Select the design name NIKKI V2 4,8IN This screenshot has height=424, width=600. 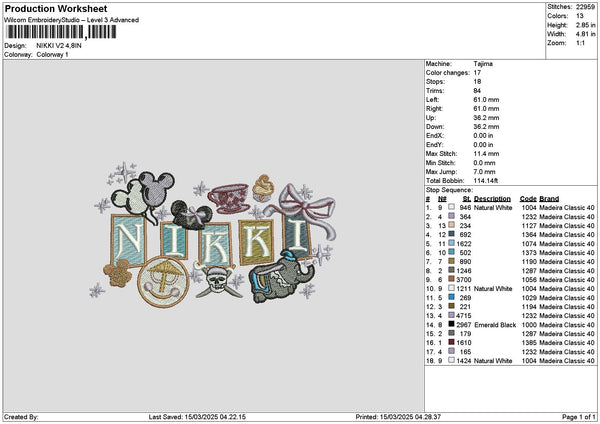[x=59, y=46]
